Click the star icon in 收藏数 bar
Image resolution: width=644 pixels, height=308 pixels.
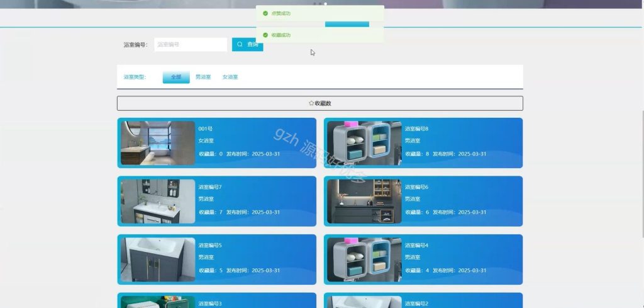click(x=311, y=103)
